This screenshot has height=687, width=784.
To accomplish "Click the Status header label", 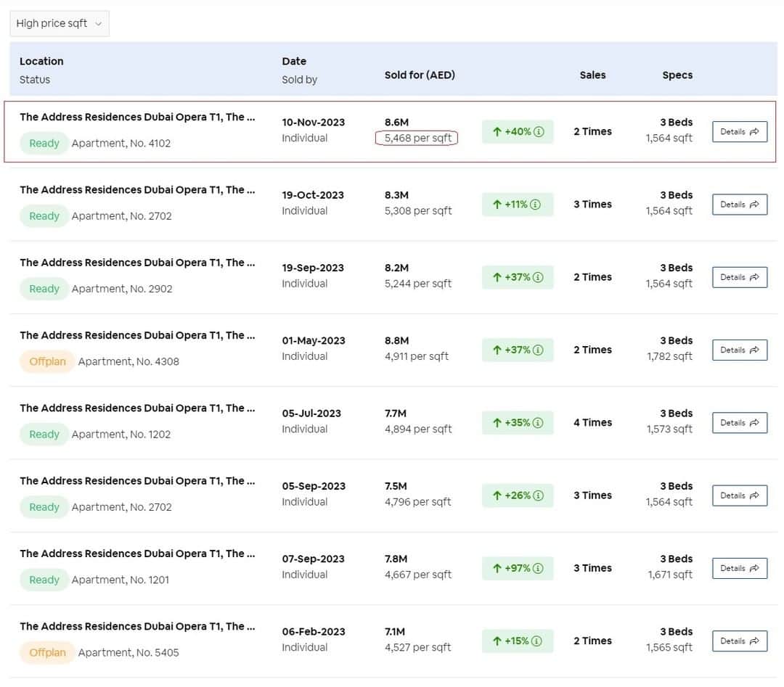I will click(35, 80).
